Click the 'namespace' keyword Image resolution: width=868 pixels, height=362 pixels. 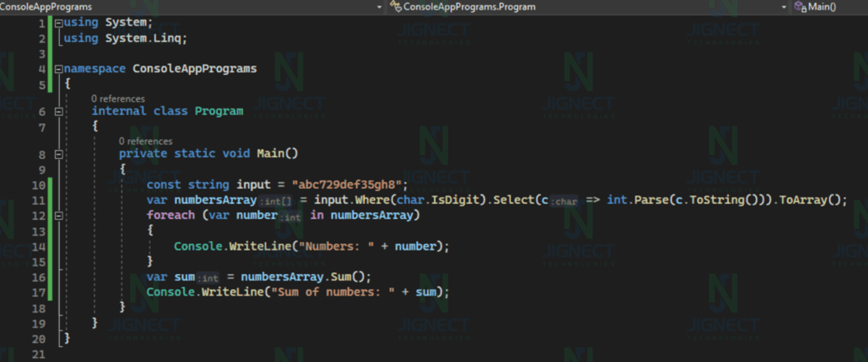point(95,68)
